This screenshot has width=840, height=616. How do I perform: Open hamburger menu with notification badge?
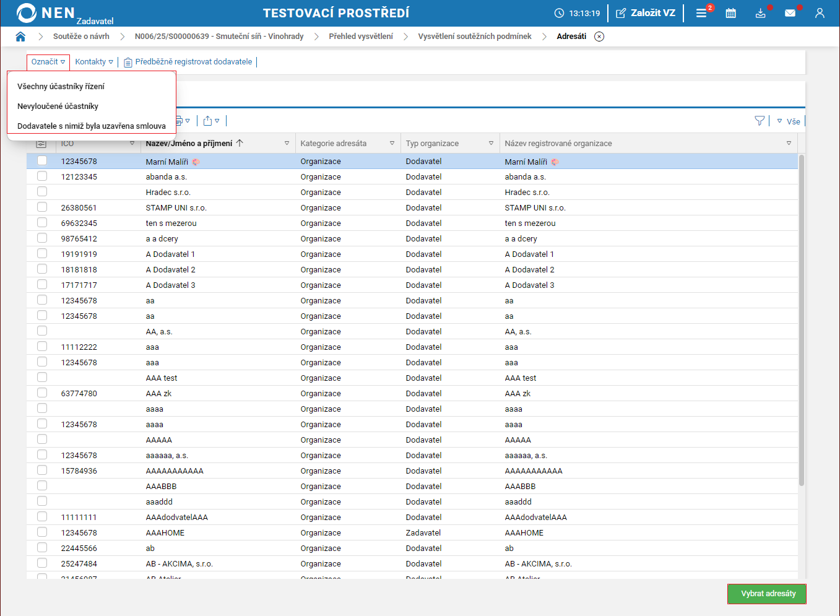click(701, 13)
